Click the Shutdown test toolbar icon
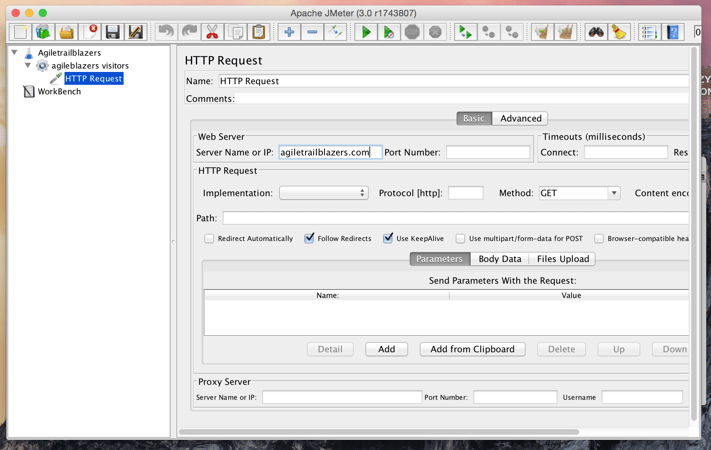 [x=435, y=32]
